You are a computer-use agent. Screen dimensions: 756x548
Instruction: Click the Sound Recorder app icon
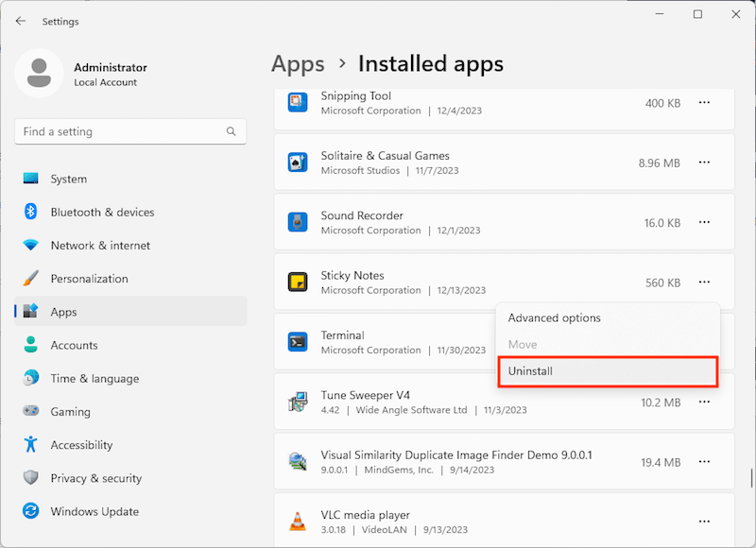click(298, 222)
